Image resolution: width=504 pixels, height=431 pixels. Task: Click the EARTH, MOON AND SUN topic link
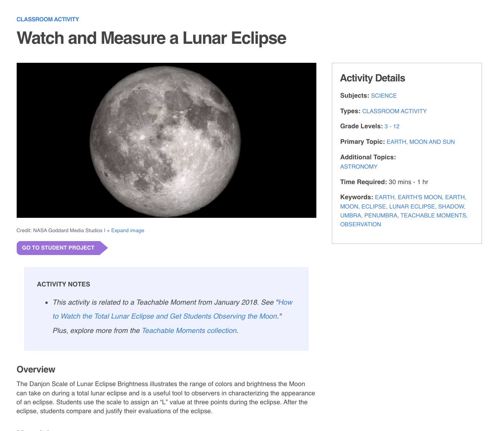(420, 141)
